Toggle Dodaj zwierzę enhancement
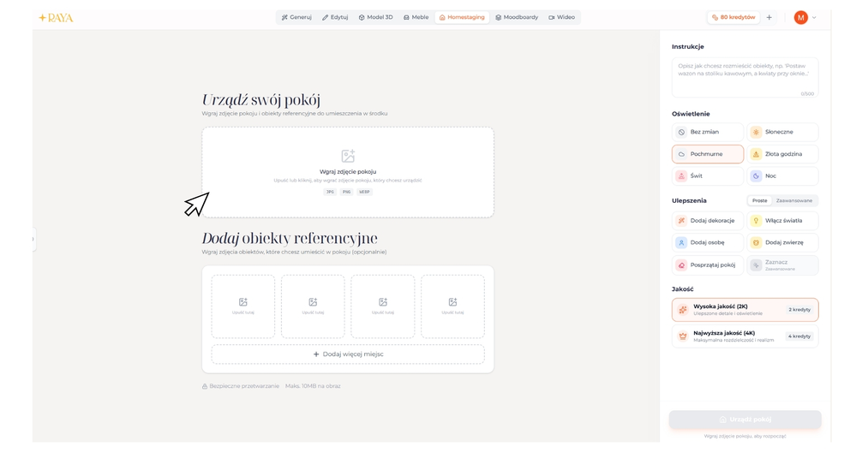Screen dimensions: 868x452 tap(782, 243)
